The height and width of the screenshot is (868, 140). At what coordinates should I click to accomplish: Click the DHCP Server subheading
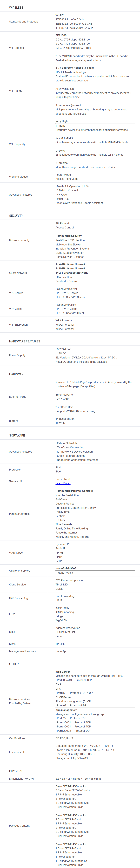64,697
